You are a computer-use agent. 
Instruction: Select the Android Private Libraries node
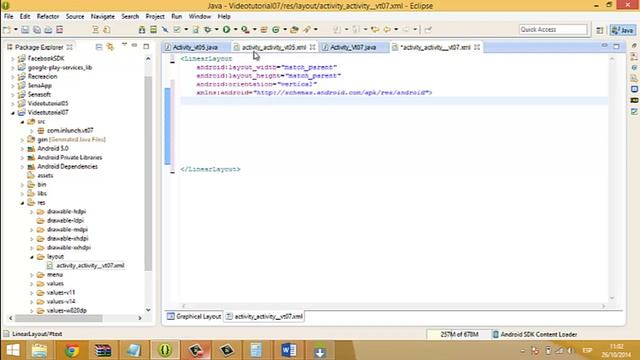tap(70, 158)
